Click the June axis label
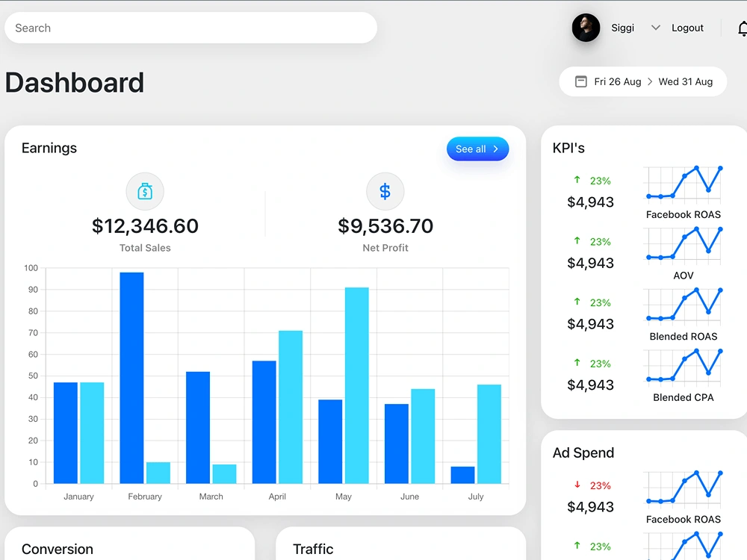The width and height of the screenshot is (747, 560). (409, 497)
